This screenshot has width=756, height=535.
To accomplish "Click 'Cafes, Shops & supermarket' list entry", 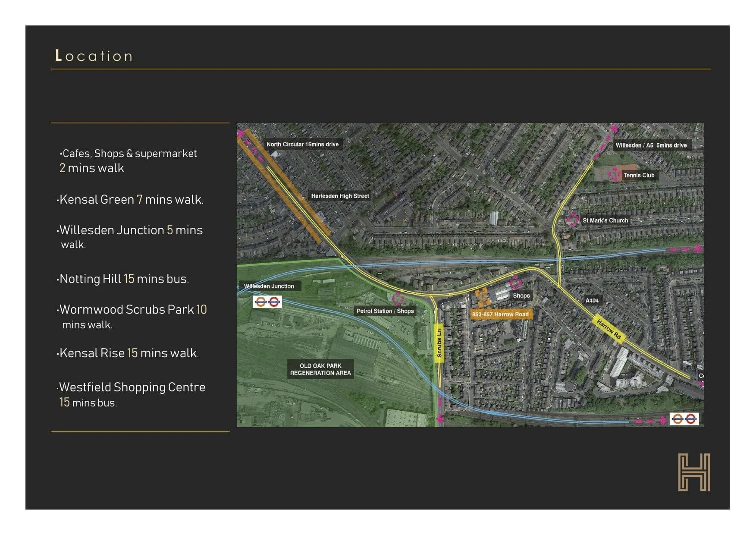I will (128, 160).
